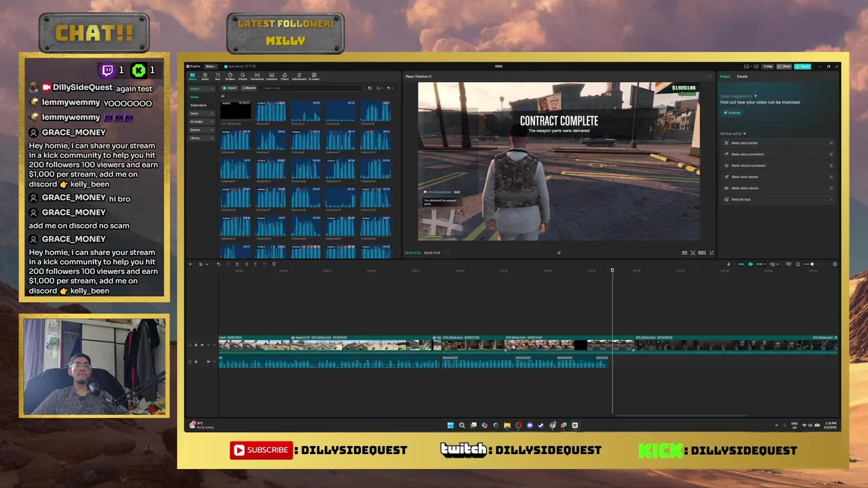868x488 pixels.
Task: Click the Import button
Action: point(229,88)
